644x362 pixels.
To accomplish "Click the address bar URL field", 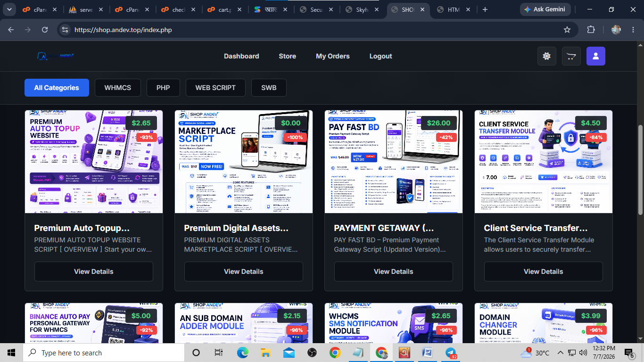I will point(316,30).
